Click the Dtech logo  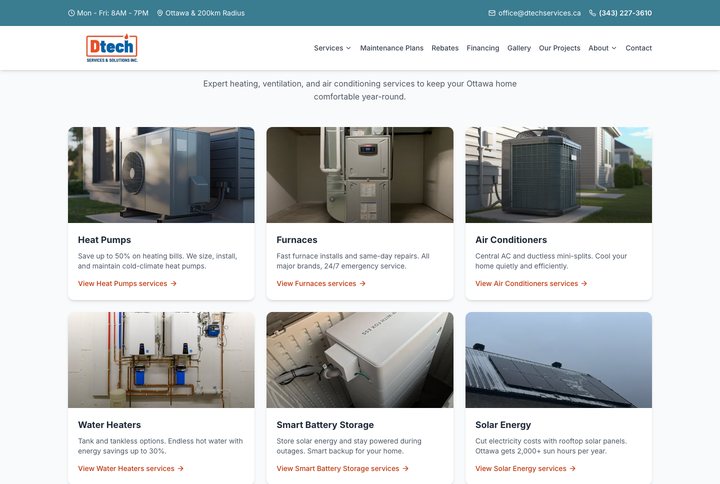pyautogui.click(x=112, y=48)
